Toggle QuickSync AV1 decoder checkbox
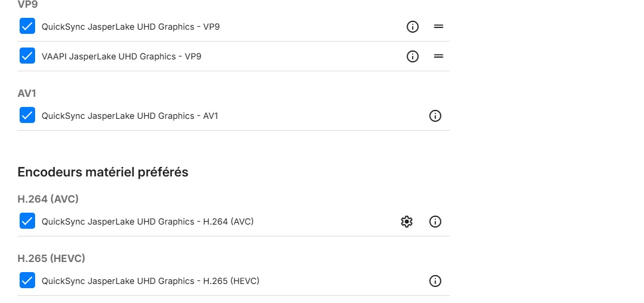This screenshot has height=303, width=644. click(27, 115)
